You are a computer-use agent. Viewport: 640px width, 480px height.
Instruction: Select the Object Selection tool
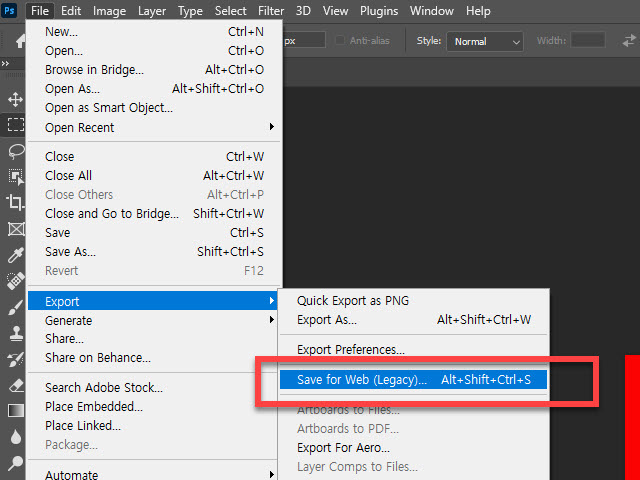point(16,177)
